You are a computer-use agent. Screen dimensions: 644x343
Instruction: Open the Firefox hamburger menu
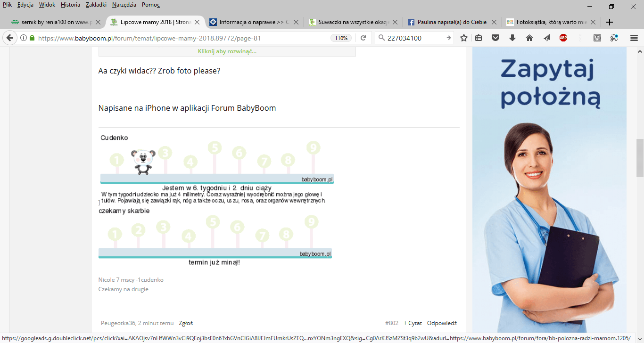click(x=634, y=38)
